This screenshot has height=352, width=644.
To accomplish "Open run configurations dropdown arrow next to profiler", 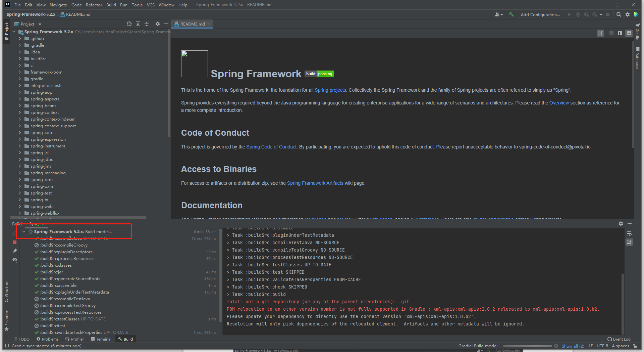I will click(601, 14).
